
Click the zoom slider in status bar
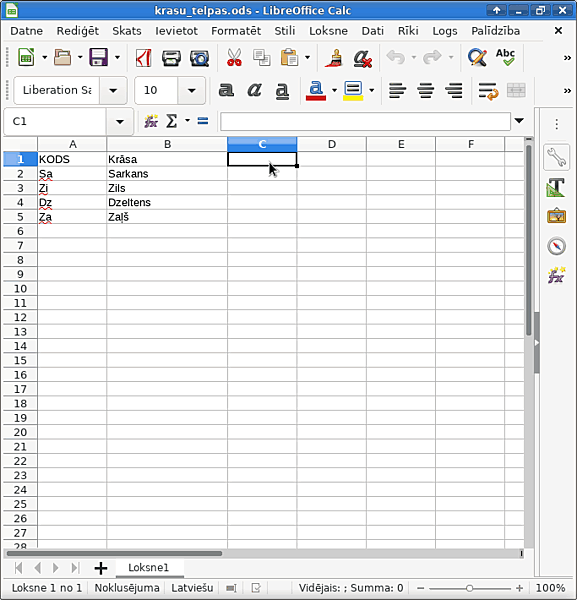(x=469, y=588)
